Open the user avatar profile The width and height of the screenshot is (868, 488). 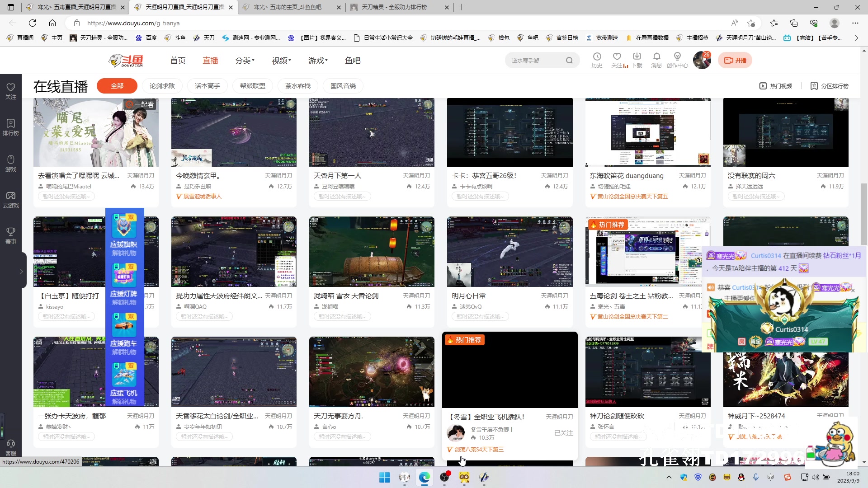point(702,60)
